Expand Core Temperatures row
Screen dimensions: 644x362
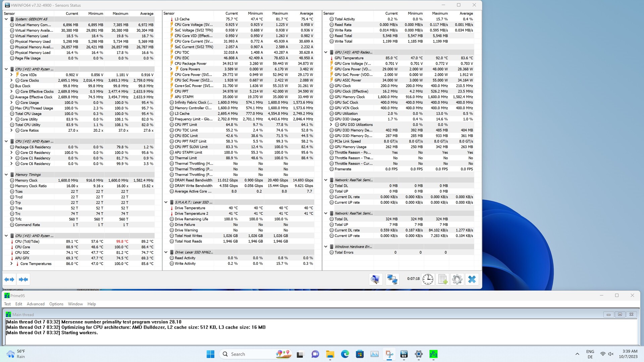[x=11, y=264]
